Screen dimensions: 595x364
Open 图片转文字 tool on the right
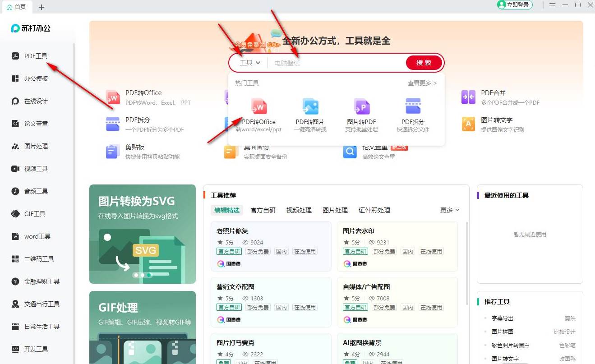(493, 124)
